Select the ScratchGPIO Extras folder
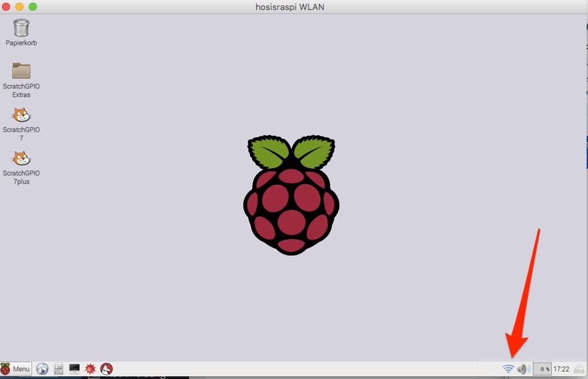The height and width of the screenshot is (379, 588). coord(21,71)
